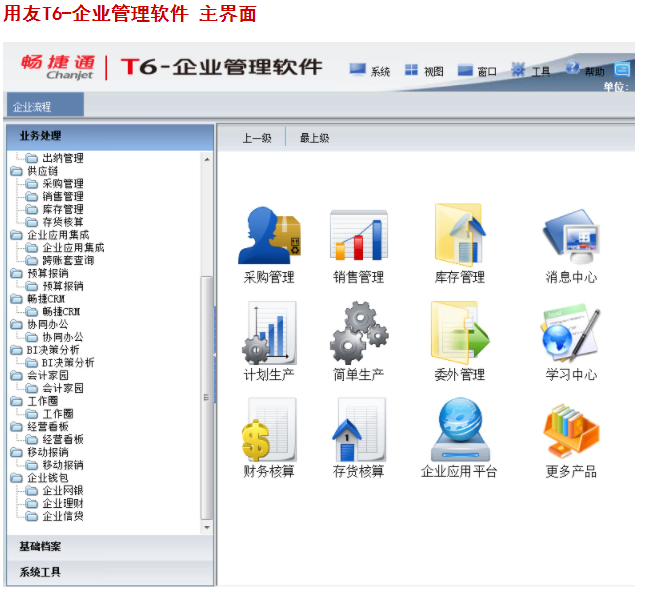Open the 计划生产 planning icon
This screenshot has width=671, height=592.
(x=269, y=333)
